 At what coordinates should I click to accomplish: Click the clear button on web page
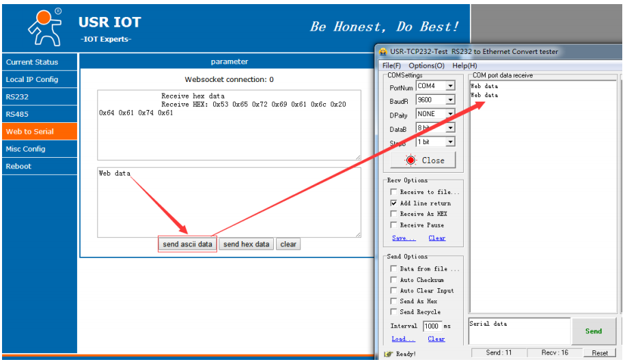tap(288, 244)
